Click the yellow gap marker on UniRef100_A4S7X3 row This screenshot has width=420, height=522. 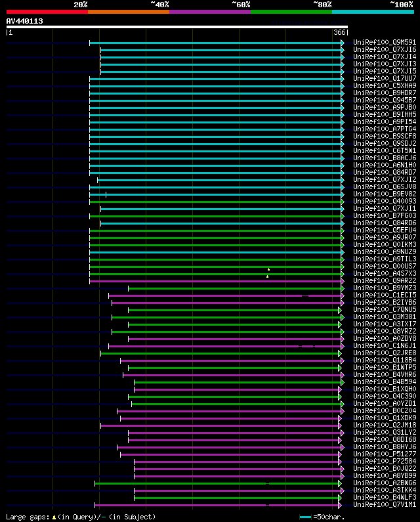coord(267,276)
